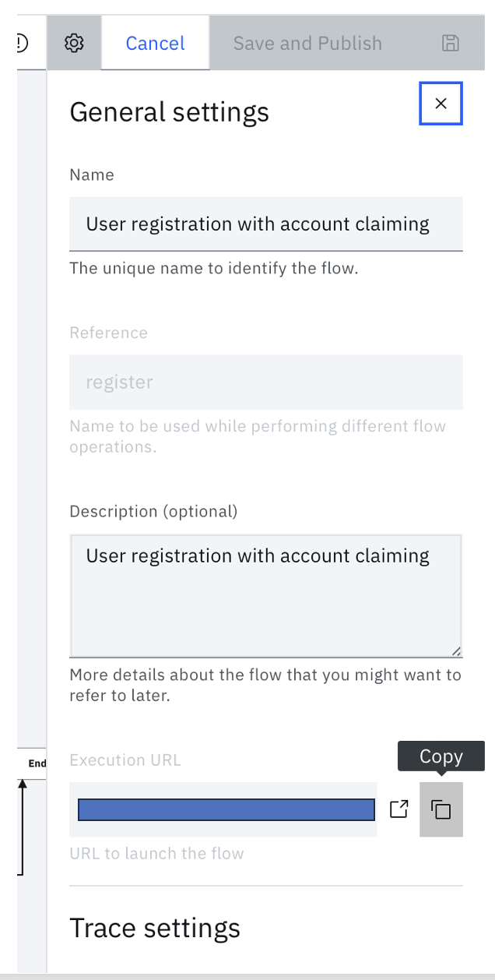495x980 pixels.
Task: Click inside the Description text area
Action: tap(266, 596)
